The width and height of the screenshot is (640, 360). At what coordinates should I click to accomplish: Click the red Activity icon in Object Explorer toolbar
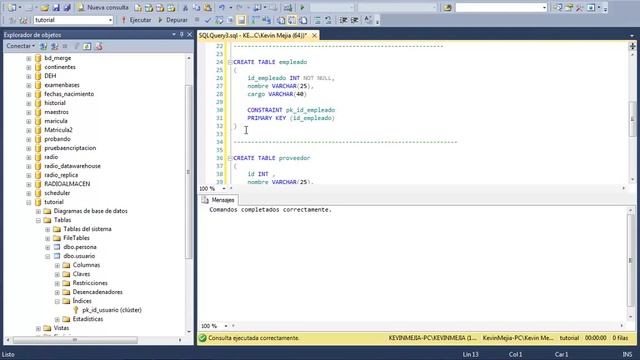click(98, 47)
